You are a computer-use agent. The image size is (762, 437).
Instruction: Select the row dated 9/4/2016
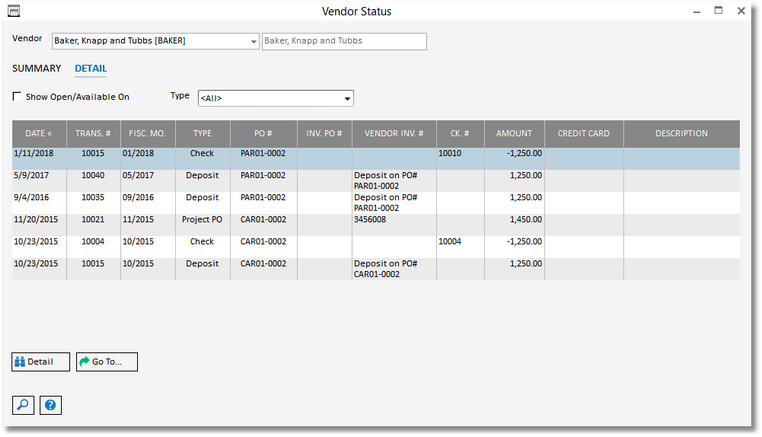[x=376, y=203]
